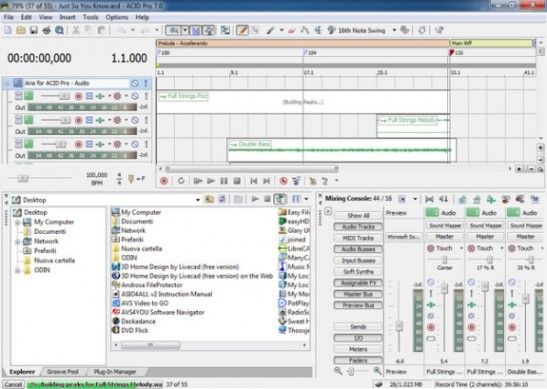Toggle Master Bus in Mixing Console

(358, 294)
